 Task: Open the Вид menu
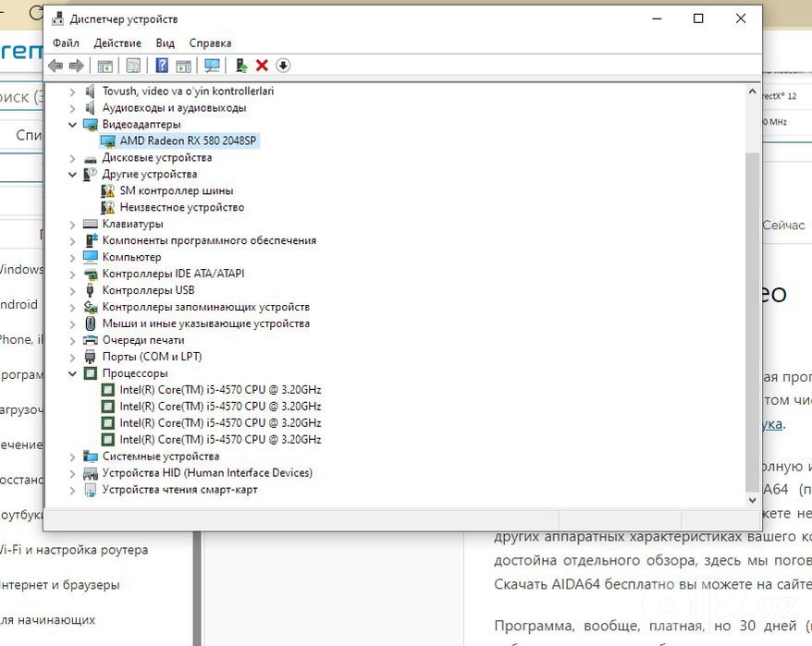[166, 43]
